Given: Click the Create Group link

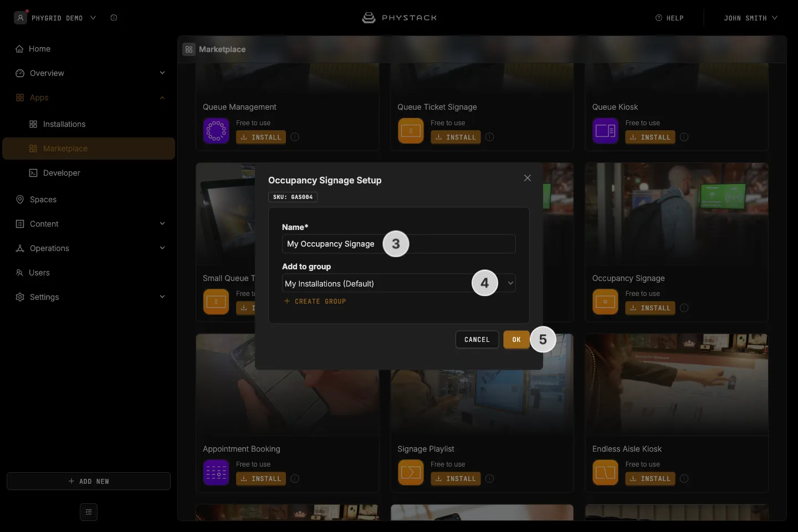Looking at the screenshot, I should coord(315,301).
